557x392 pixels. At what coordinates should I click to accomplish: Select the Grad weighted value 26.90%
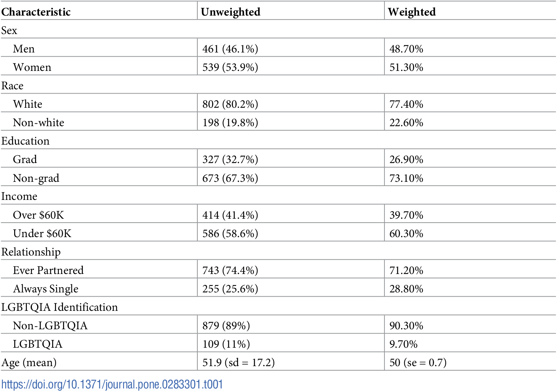(406, 159)
